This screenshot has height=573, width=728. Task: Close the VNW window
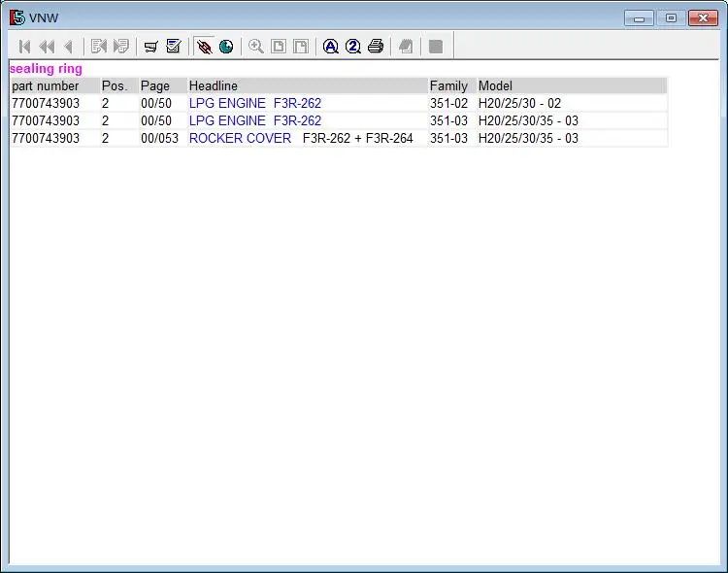point(703,18)
